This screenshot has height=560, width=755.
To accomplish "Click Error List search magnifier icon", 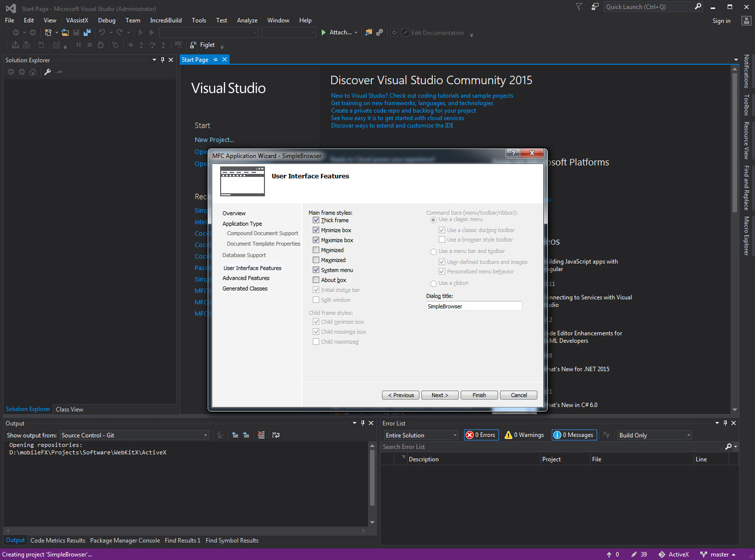I will click(729, 447).
